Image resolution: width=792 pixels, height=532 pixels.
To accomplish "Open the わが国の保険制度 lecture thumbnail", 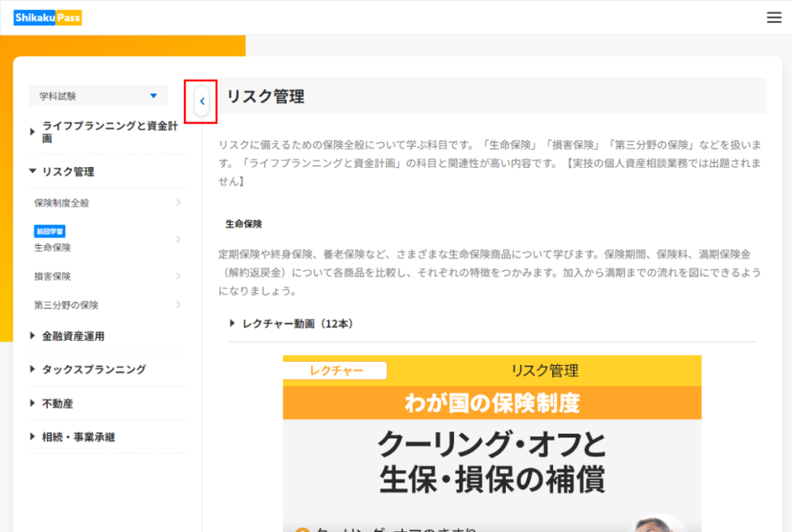I will click(492, 444).
